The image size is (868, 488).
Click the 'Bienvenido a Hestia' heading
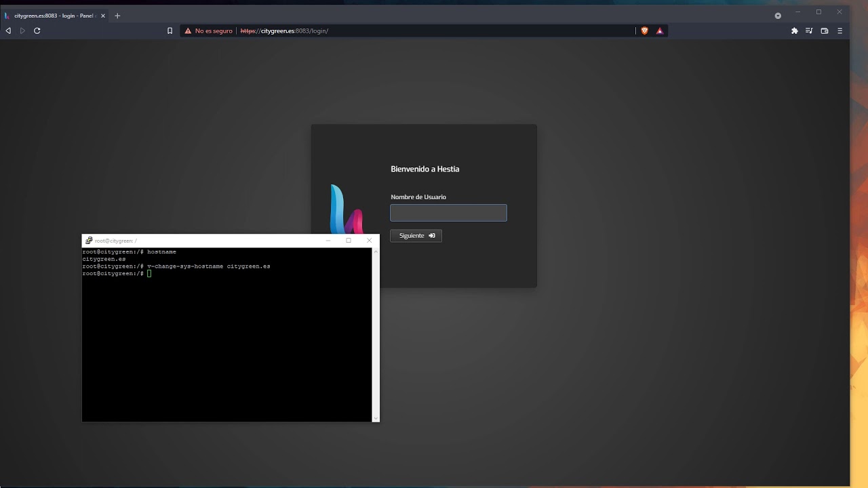point(425,169)
